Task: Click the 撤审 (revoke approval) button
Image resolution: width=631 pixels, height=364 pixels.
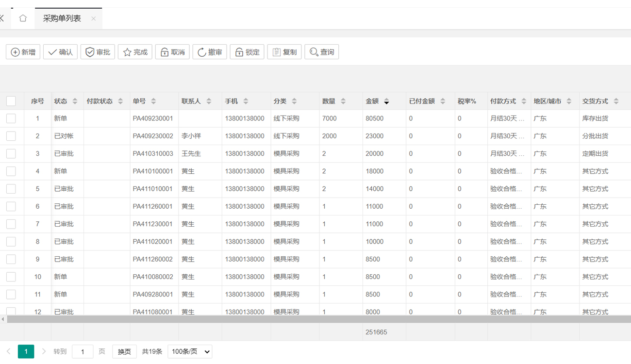Action: pos(210,52)
